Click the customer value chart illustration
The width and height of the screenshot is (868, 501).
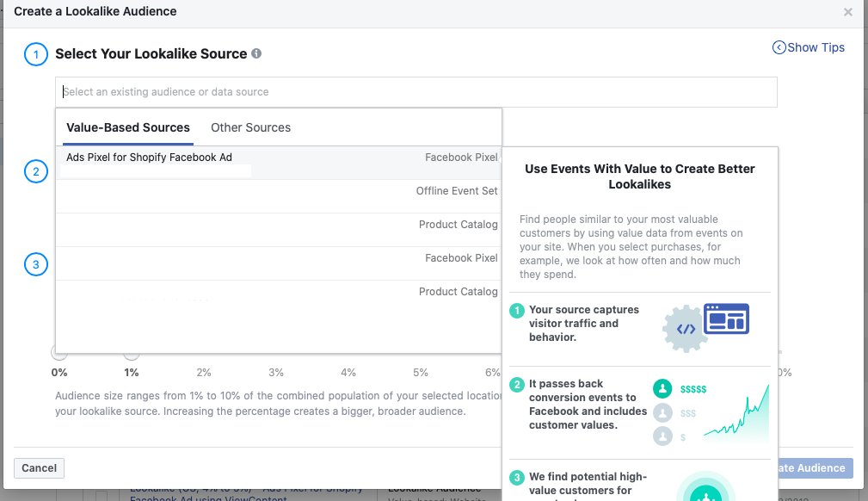coord(711,413)
